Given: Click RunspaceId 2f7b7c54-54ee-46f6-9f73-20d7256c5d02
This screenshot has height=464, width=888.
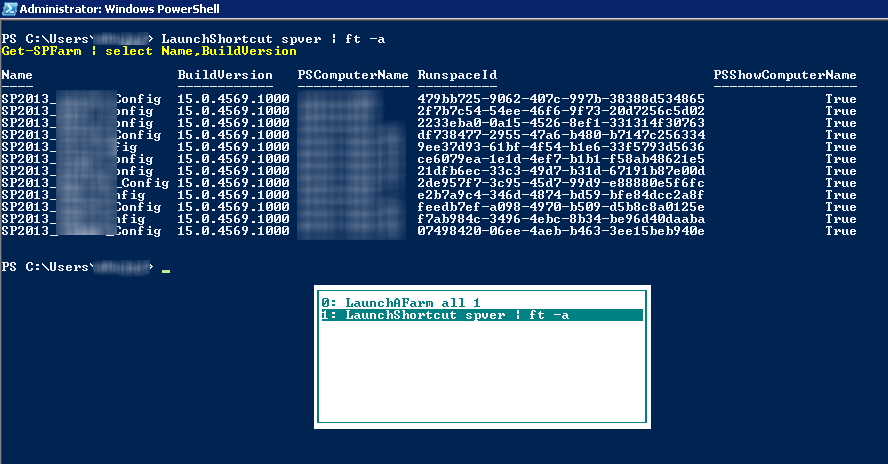Looking at the screenshot, I should 561,110.
